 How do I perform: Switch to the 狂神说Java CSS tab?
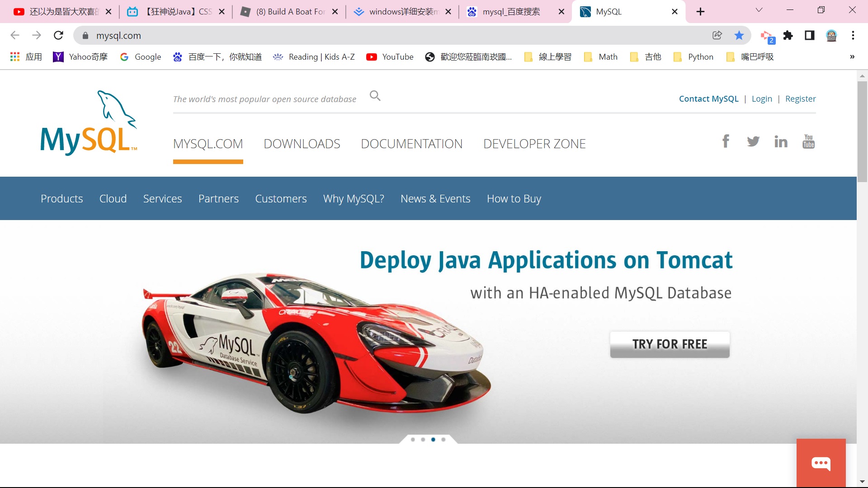point(175,12)
